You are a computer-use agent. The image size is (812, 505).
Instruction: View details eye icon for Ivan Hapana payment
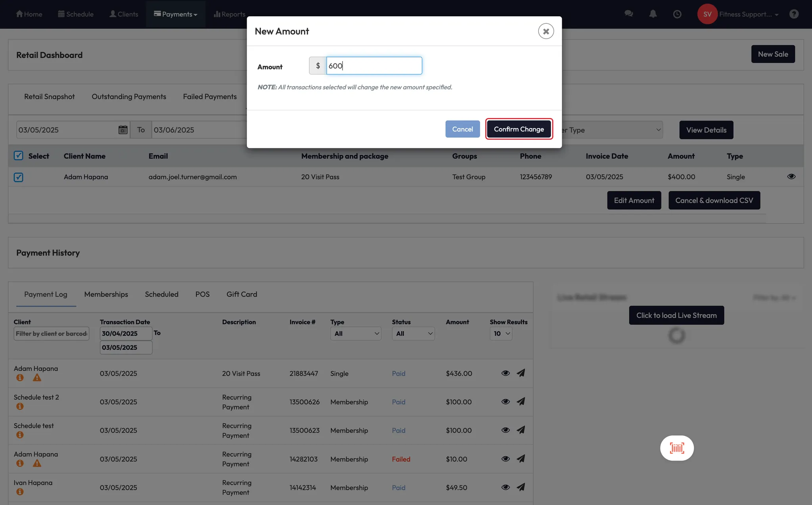pyautogui.click(x=505, y=487)
